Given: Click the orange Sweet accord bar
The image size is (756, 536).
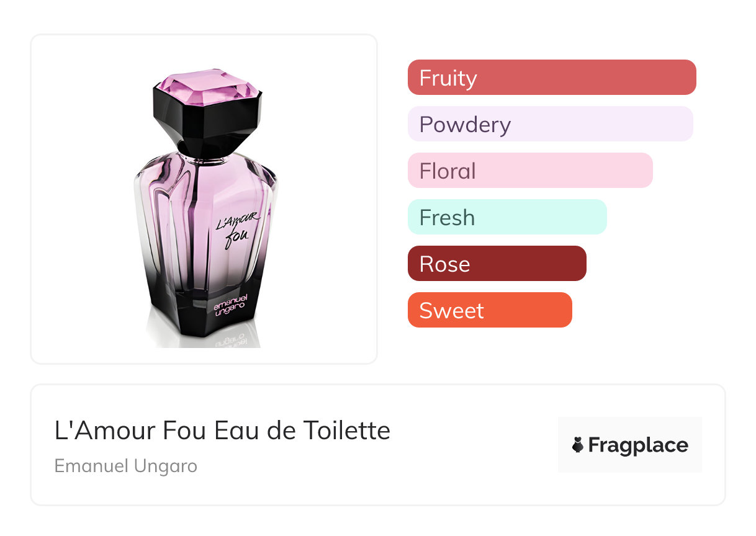Looking at the screenshot, I should [490, 310].
